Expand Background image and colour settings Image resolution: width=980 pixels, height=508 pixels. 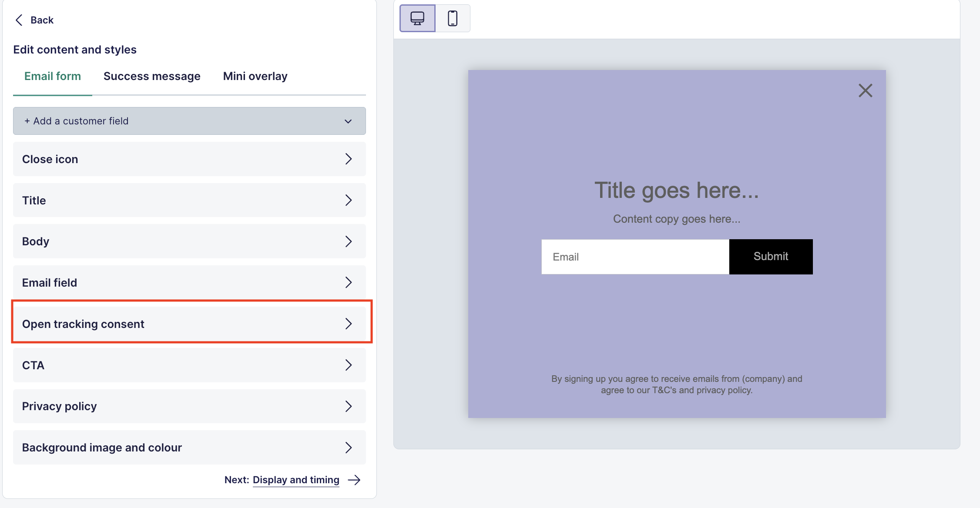coord(189,448)
